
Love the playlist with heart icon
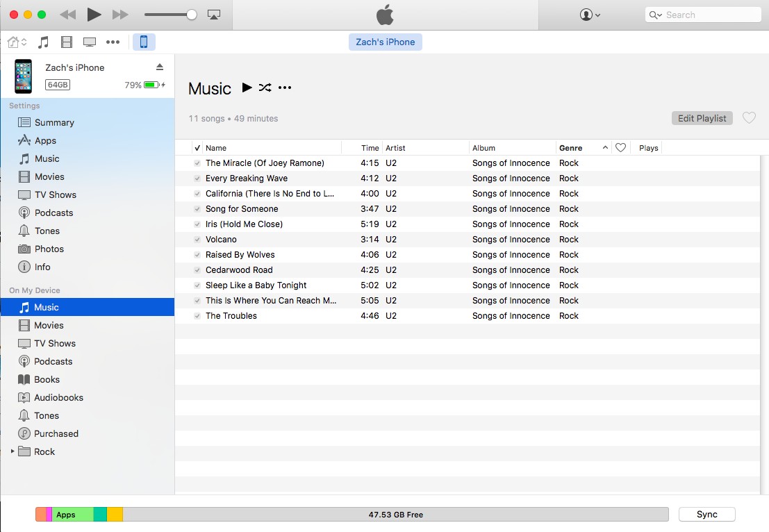749,117
